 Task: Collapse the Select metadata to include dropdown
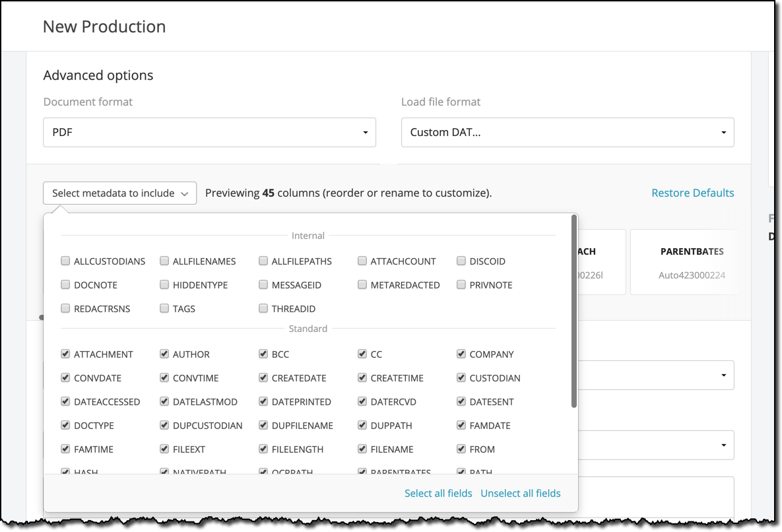tap(119, 193)
